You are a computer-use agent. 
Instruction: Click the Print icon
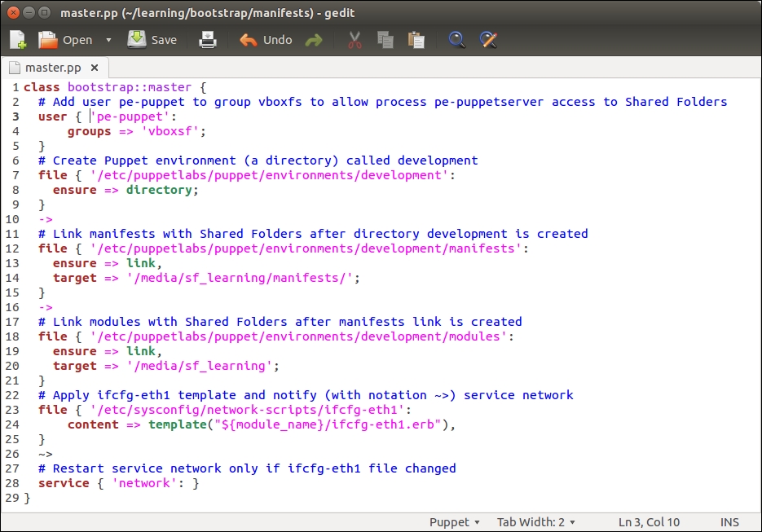[x=208, y=40]
